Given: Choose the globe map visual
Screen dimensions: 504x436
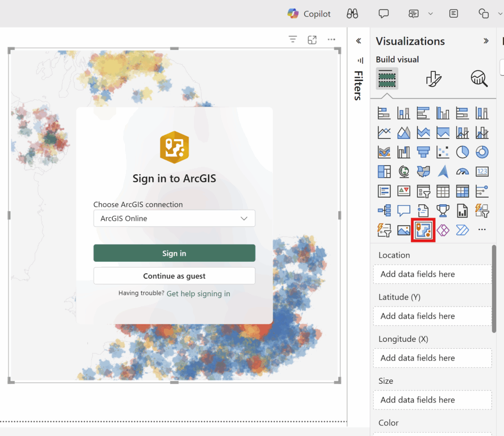Looking at the screenshot, I should coord(404,172).
